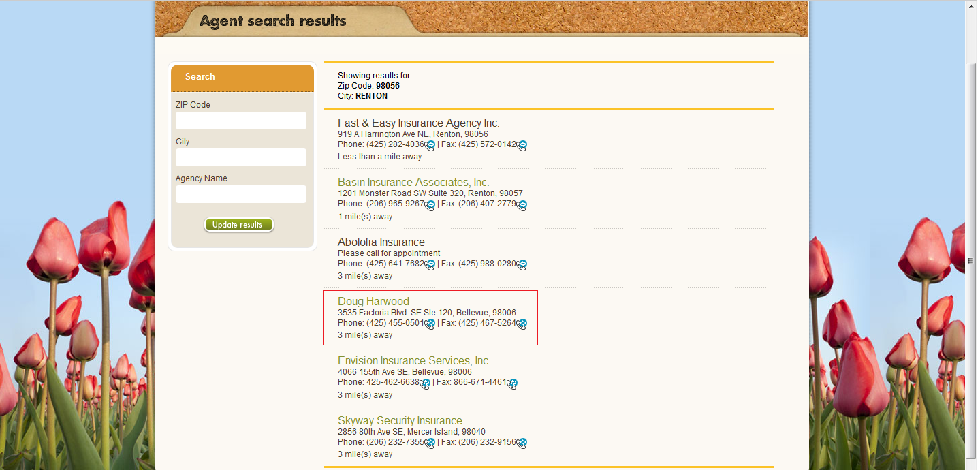Viewport: 980px width, 470px height.
Task: Click call icon by Envision Insurance fax number
Action: (x=513, y=384)
